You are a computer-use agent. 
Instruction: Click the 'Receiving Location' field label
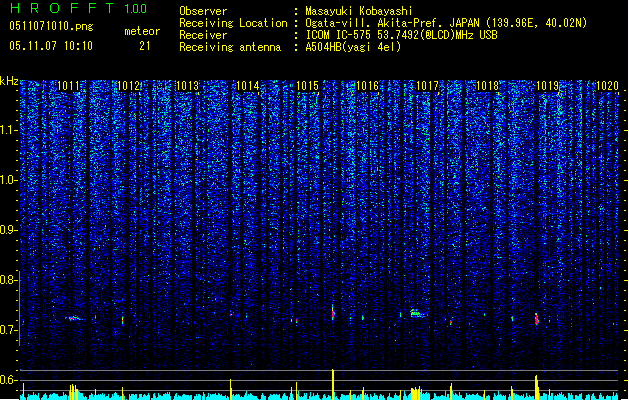(x=233, y=23)
